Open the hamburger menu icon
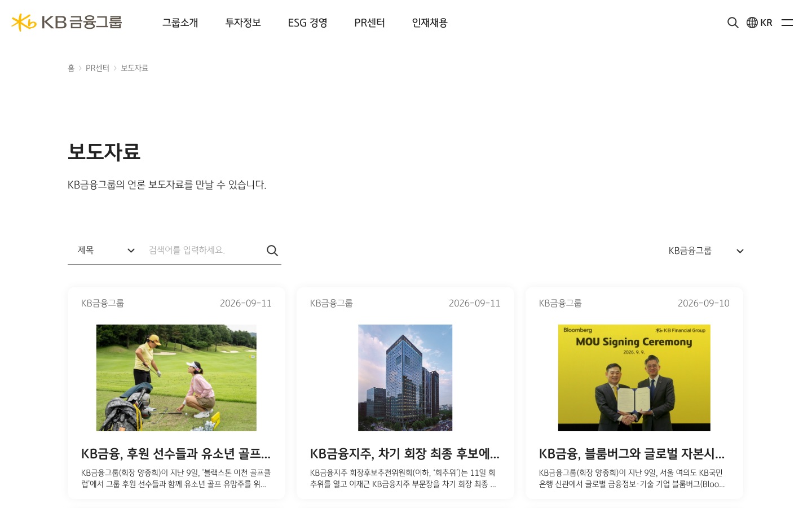Image resolution: width=812 pixels, height=508 pixels. [x=787, y=23]
